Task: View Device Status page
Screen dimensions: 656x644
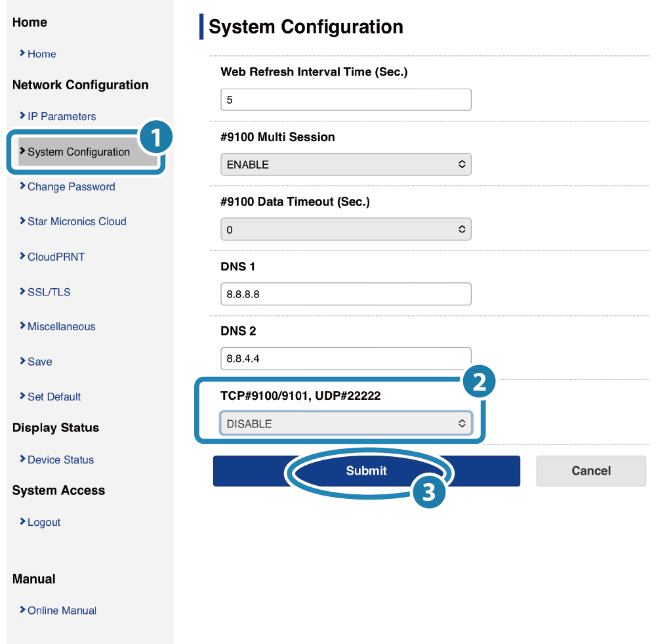Action: (60, 460)
